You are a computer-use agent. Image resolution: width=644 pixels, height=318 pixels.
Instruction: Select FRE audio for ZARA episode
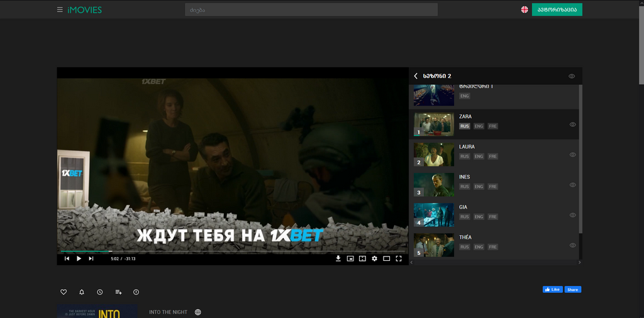pos(493,126)
